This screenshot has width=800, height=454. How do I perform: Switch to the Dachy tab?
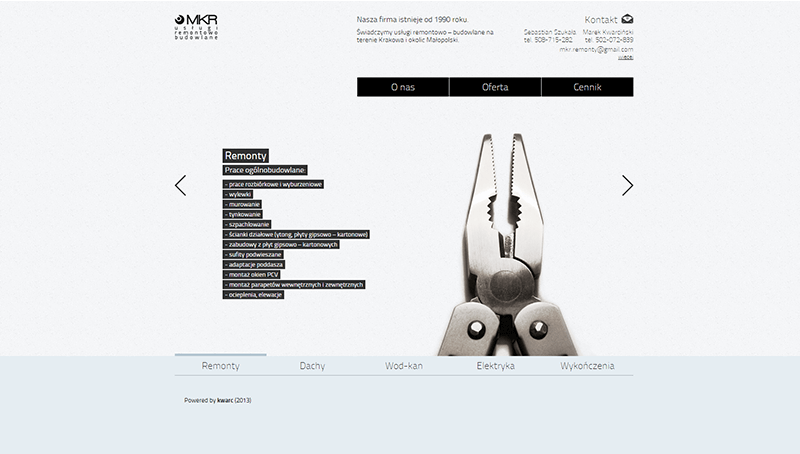click(x=312, y=366)
